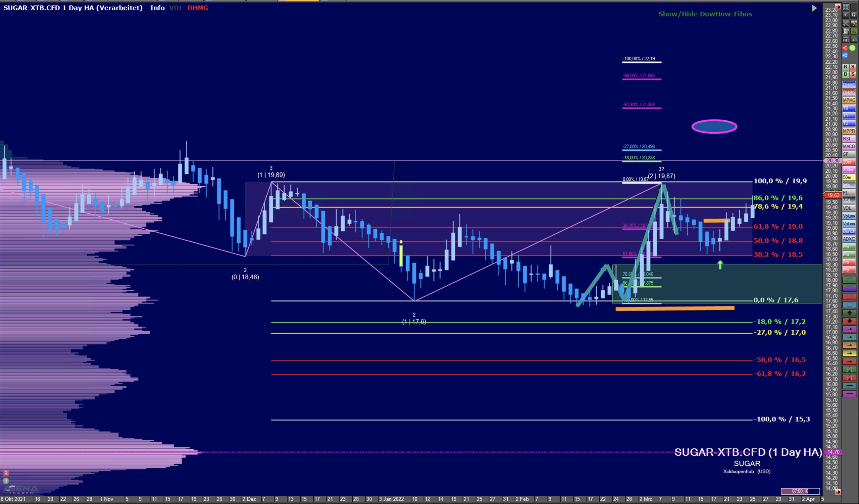Collapse panel with the left chevron button

(x=846, y=15)
